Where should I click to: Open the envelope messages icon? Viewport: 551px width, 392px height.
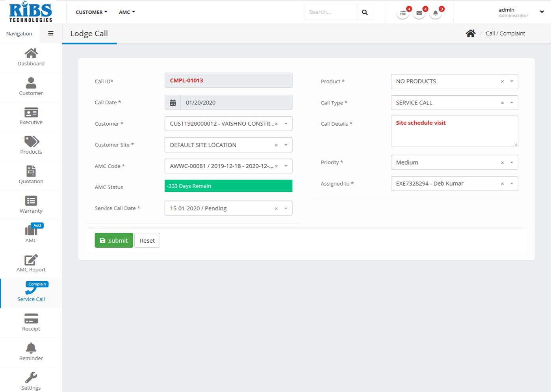coord(419,13)
